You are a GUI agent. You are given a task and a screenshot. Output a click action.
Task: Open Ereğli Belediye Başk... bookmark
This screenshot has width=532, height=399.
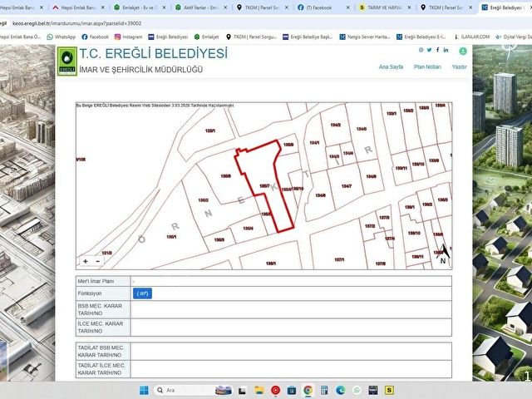[308, 37]
